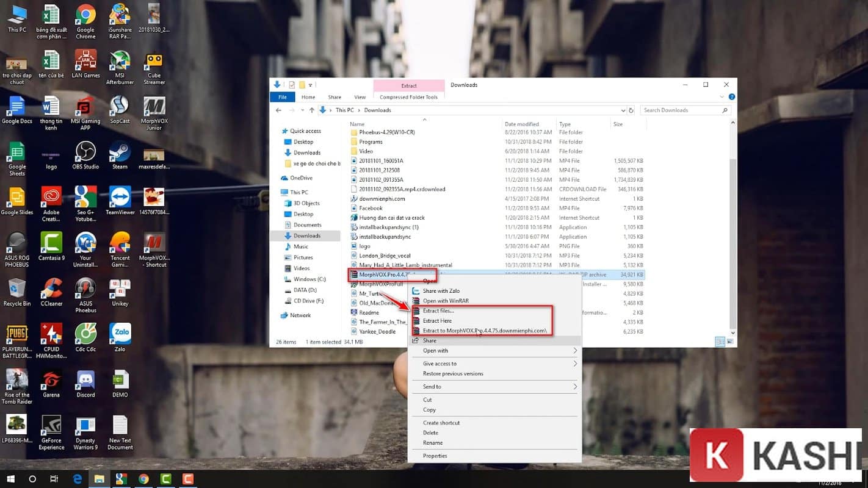The image size is (868, 488).
Task: Choose Extract Here from the context menu
Action: (x=437, y=321)
